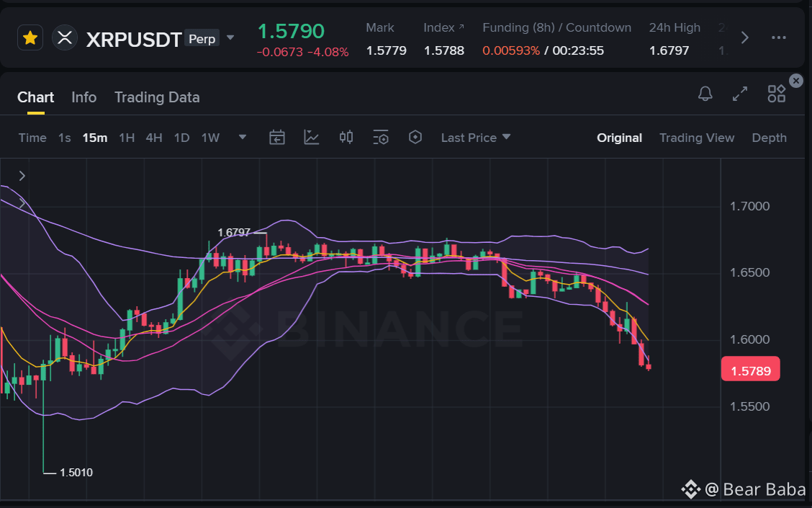Click the hexagon chart settings icon
812x508 pixels.
tap(415, 138)
